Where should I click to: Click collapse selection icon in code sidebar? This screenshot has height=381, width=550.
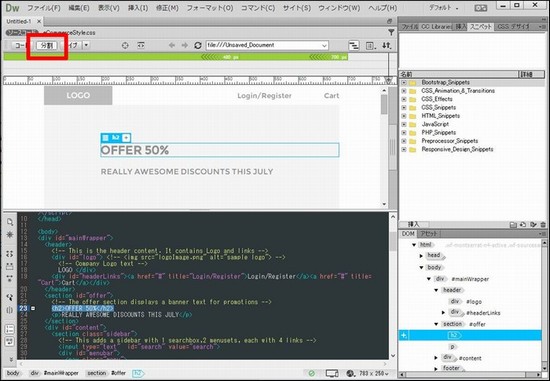tap(10, 266)
